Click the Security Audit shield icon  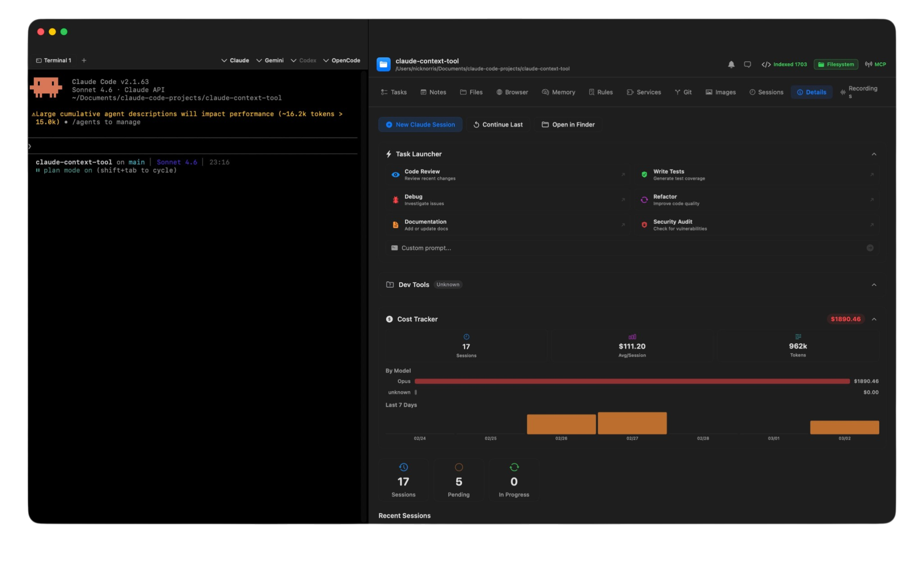pos(644,225)
